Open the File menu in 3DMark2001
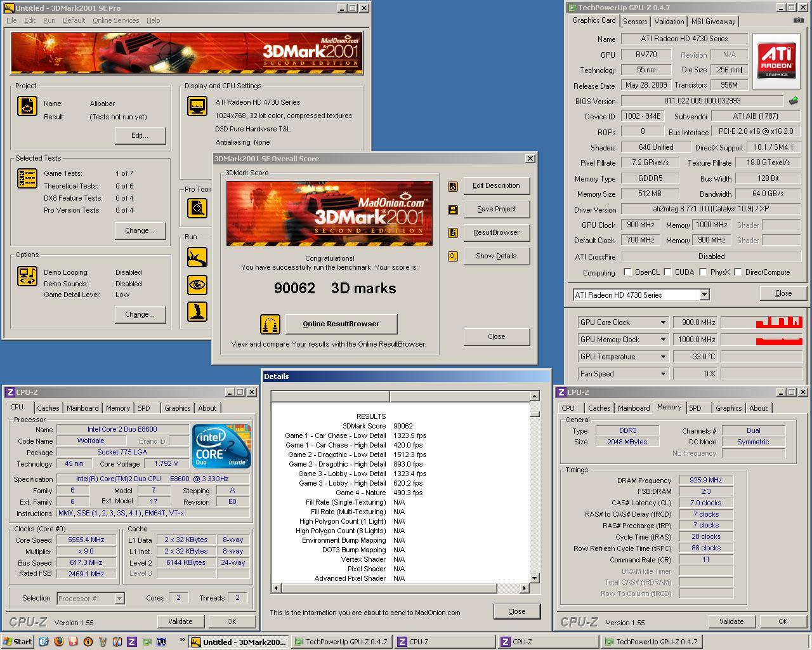The width and height of the screenshot is (812, 650). pos(11,20)
